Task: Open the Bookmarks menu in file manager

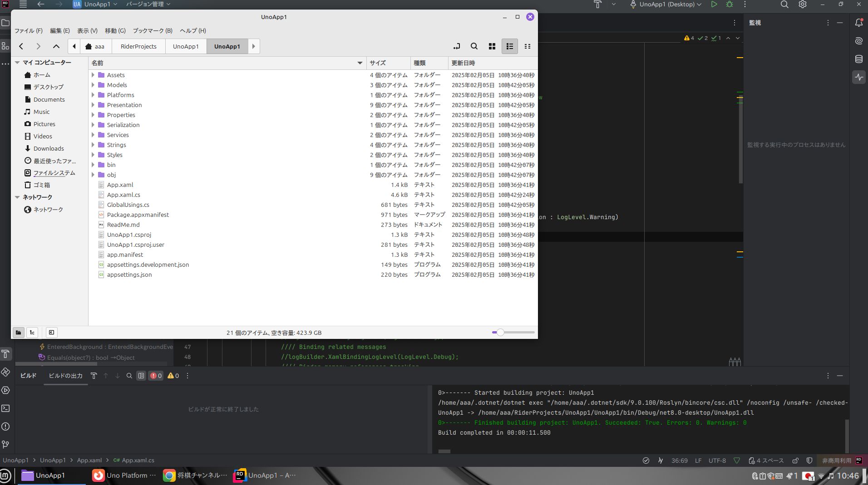Action: pos(153,31)
